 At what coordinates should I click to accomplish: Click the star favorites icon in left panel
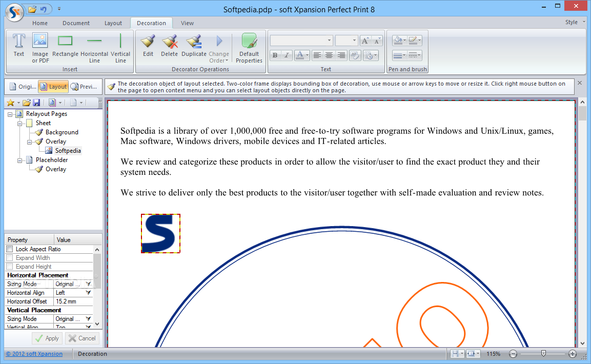(x=11, y=103)
